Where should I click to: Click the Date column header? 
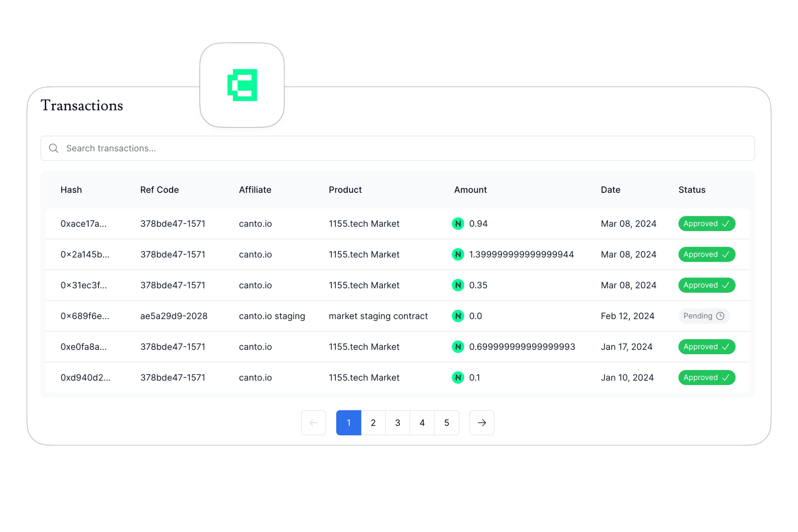coord(610,190)
